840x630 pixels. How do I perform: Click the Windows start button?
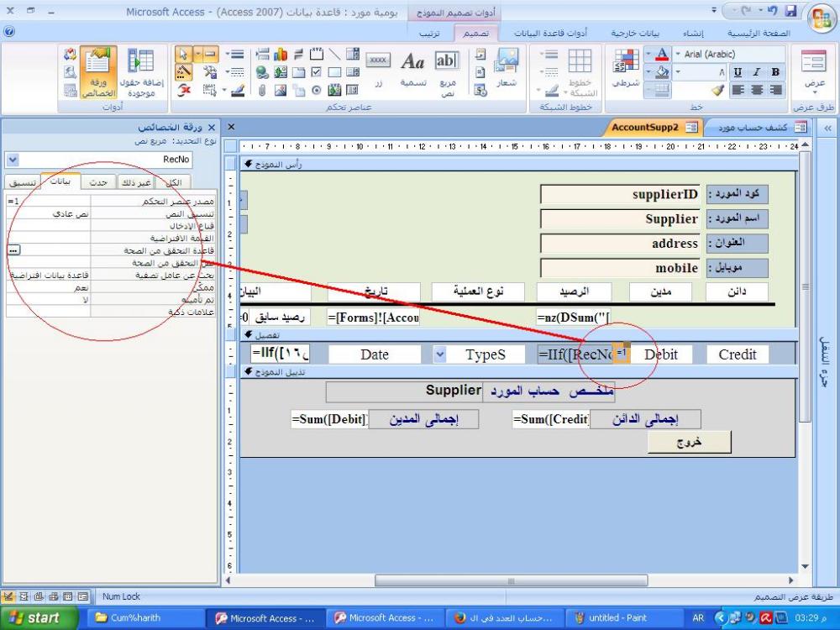(38, 617)
